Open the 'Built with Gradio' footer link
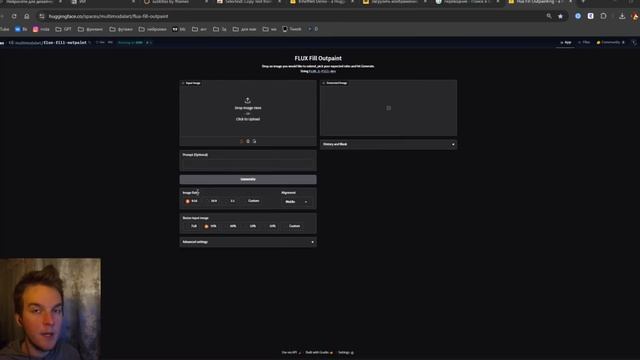Image resolution: width=640 pixels, height=360 pixels. (x=319, y=352)
